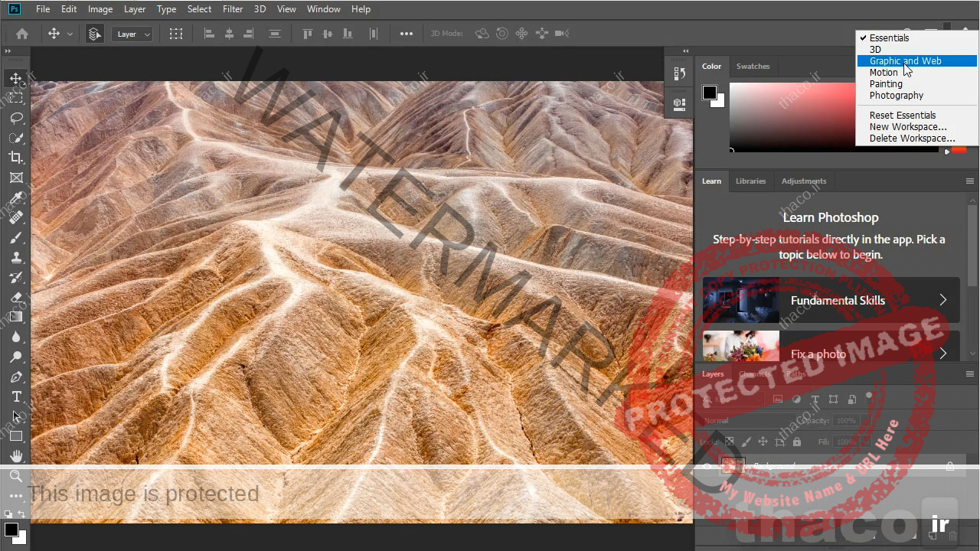
Task: Select the Lasso tool
Action: [x=16, y=118]
